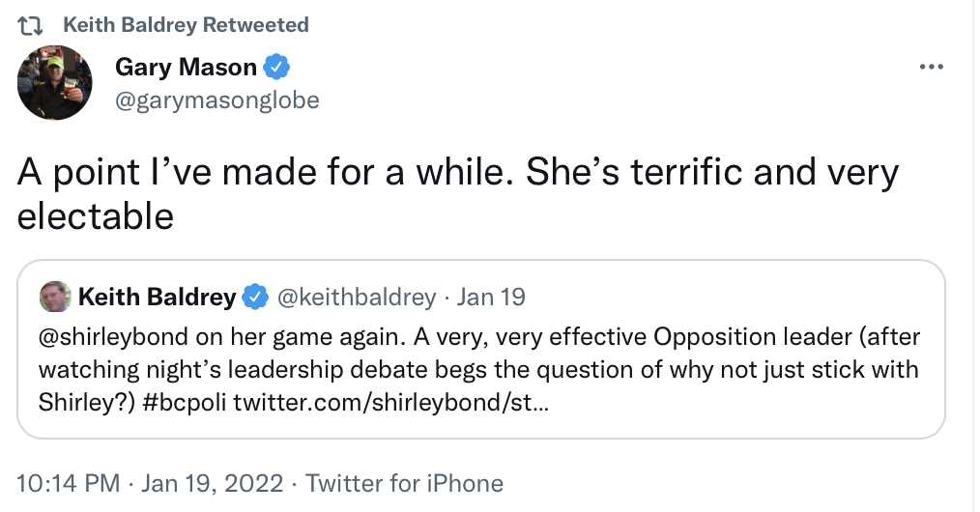Click Keith Baldrey's name in quoted tweet

157,298
